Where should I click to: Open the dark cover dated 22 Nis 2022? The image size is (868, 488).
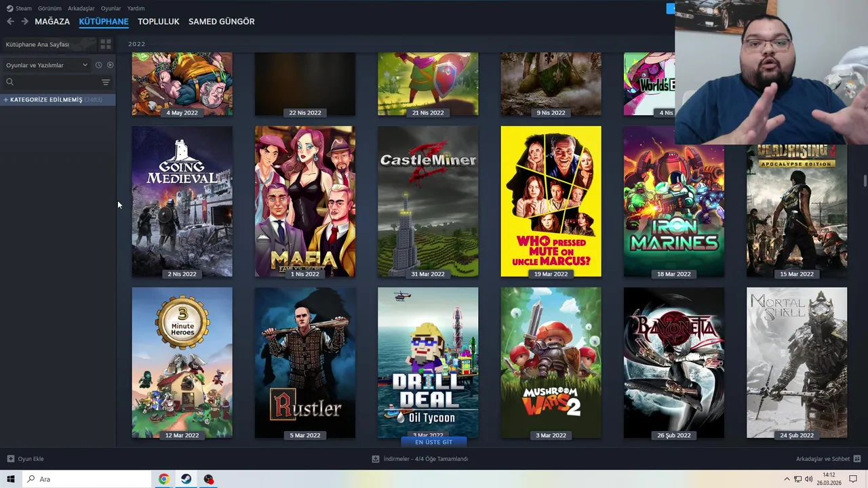(304, 84)
